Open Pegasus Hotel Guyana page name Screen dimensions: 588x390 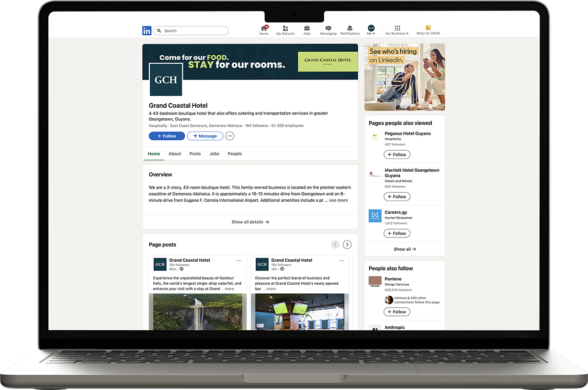[x=407, y=134]
